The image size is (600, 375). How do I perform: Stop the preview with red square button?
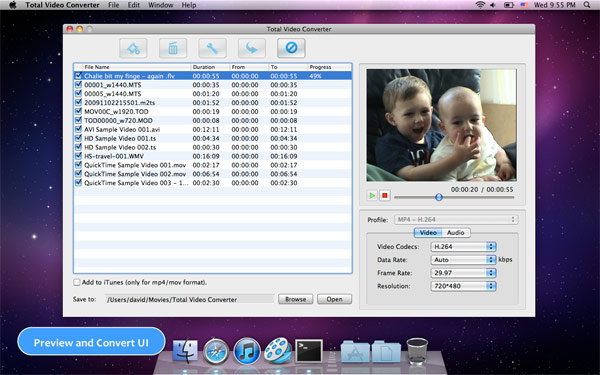point(385,196)
